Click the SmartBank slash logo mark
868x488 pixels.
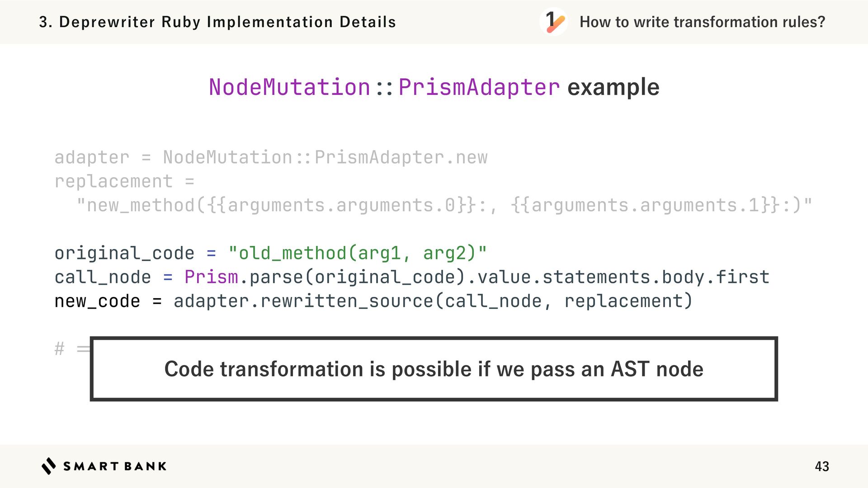point(49,466)
